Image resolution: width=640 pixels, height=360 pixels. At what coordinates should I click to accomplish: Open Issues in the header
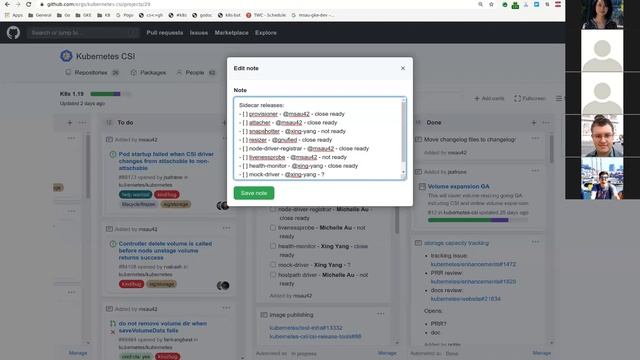pos(199,33)
